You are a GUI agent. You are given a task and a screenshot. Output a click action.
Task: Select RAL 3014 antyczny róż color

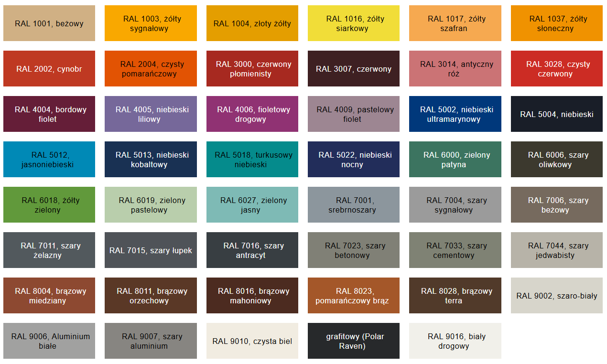(x=455, y=69)
